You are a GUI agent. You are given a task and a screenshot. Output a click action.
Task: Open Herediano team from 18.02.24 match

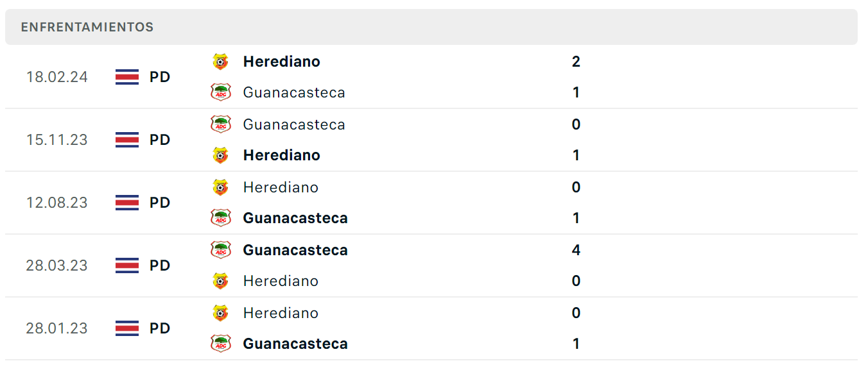(281, 62)
